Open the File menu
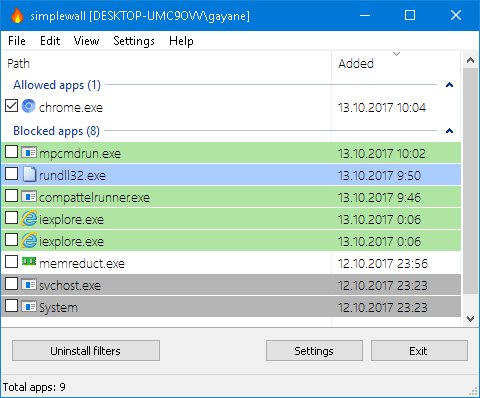Screen dimensions: 480x398 tap(17, 41)
